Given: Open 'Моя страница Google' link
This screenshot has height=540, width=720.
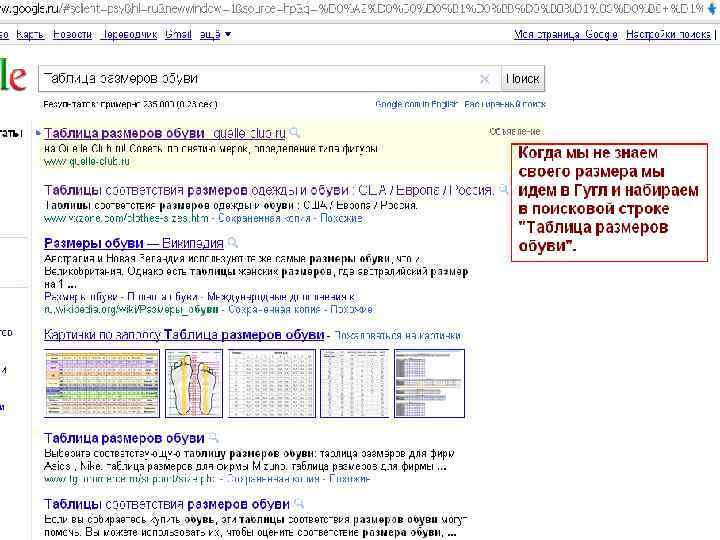Looking at the screenshot, I should click(565, 34).
